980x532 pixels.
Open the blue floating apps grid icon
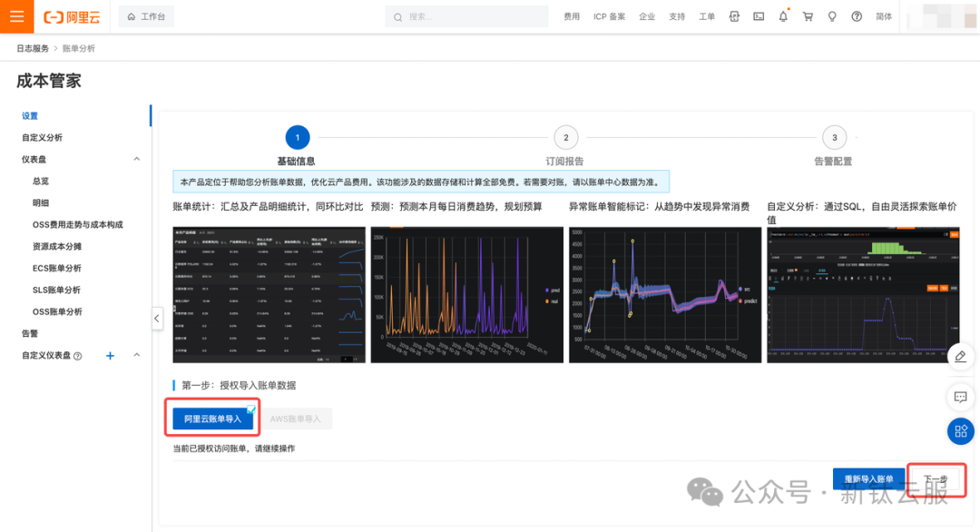961,431
